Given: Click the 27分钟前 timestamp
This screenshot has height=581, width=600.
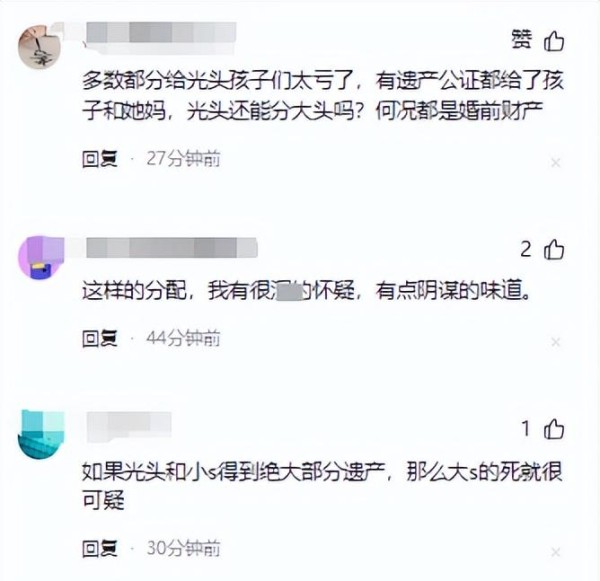Looking at the screenshot, I should click(x=183, y=159).
